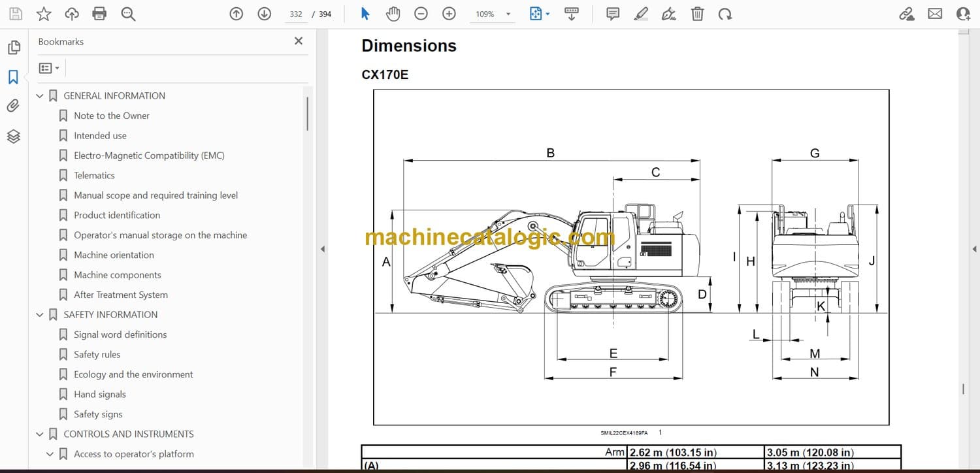980x473 pixels.
Task: Go to previous page arrow
Action: 237,14
